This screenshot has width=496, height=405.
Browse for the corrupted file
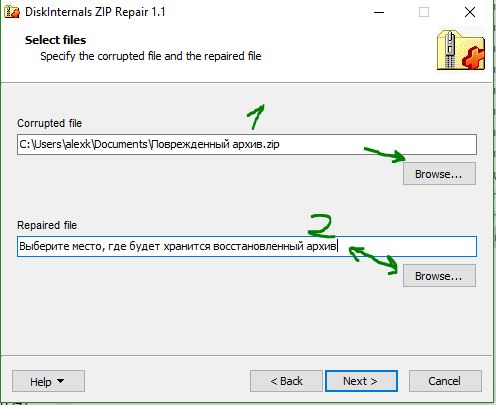pyautogui.click(x=439, y=174)
